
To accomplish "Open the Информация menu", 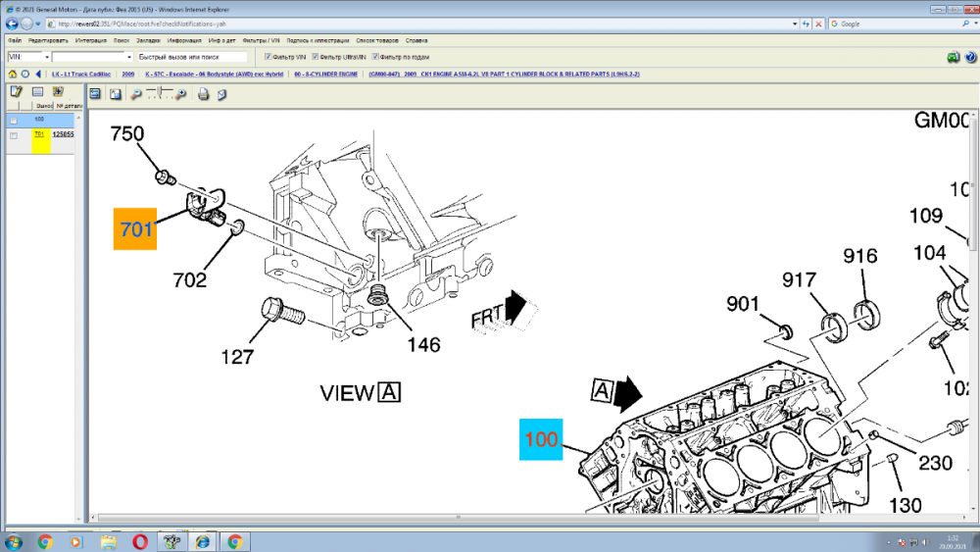I will [x=184, y=41].
